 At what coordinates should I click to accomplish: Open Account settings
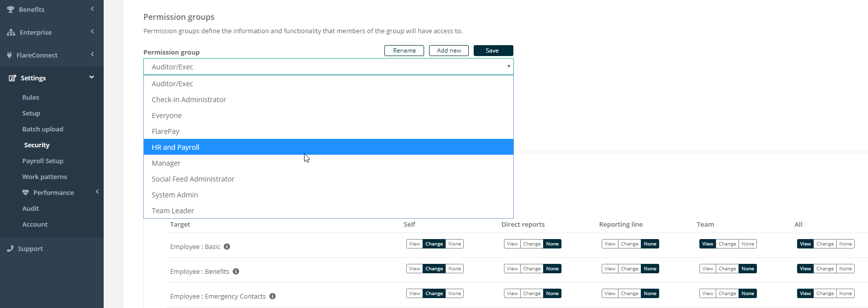pyautogui.click(x=35, y=225)
